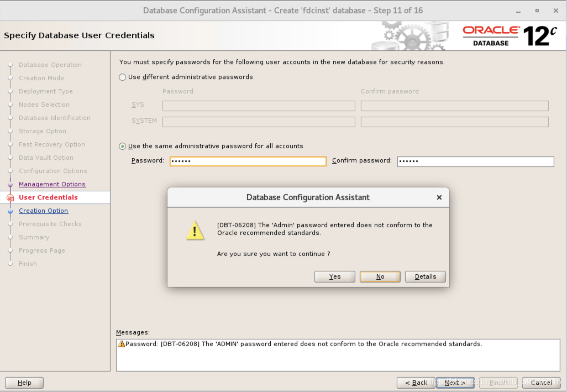Go to Management Options step
The height and width of the screenshot is (392, 567).
pyautogui.click(x=52, y=184)
